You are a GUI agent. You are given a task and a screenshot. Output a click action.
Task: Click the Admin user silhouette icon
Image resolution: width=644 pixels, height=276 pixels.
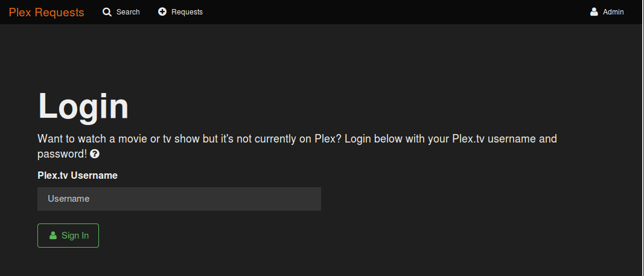[x=594, y=12]
